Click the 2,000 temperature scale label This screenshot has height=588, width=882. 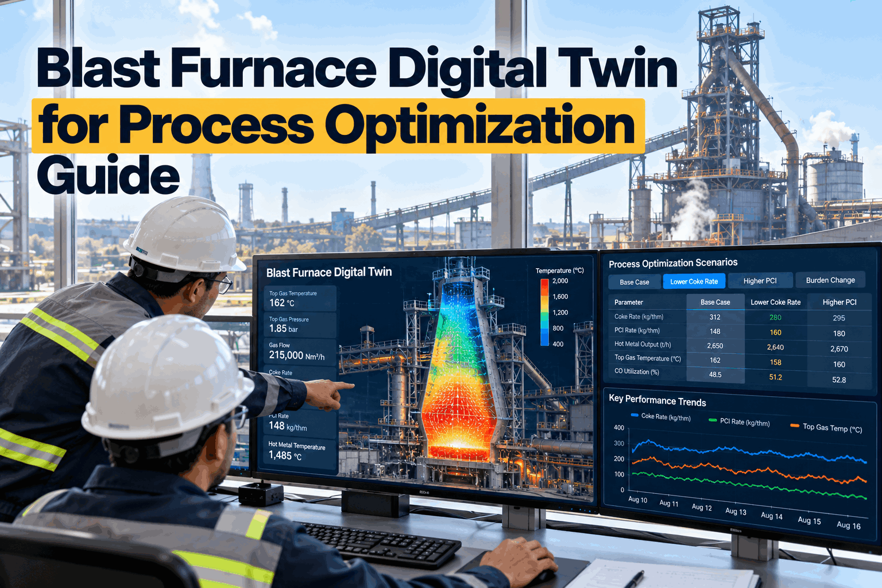coord(560,281)
